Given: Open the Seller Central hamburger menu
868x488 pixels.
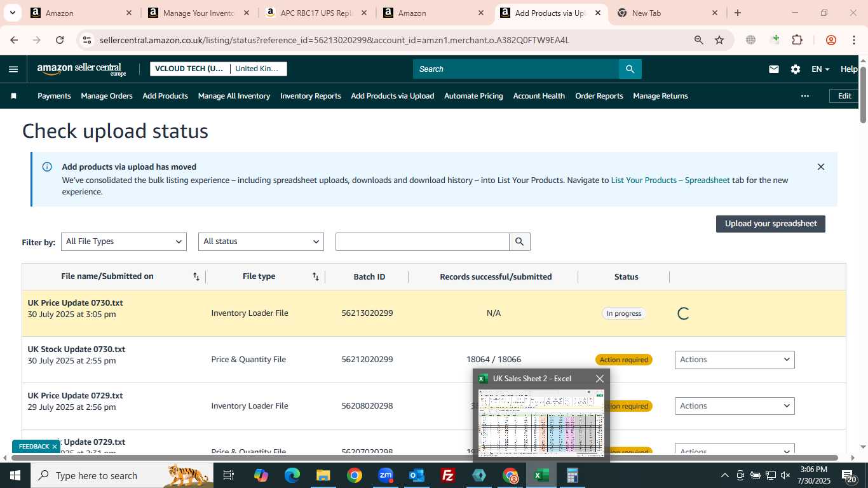Looking at the screenshot, I should tap(13, 69).
